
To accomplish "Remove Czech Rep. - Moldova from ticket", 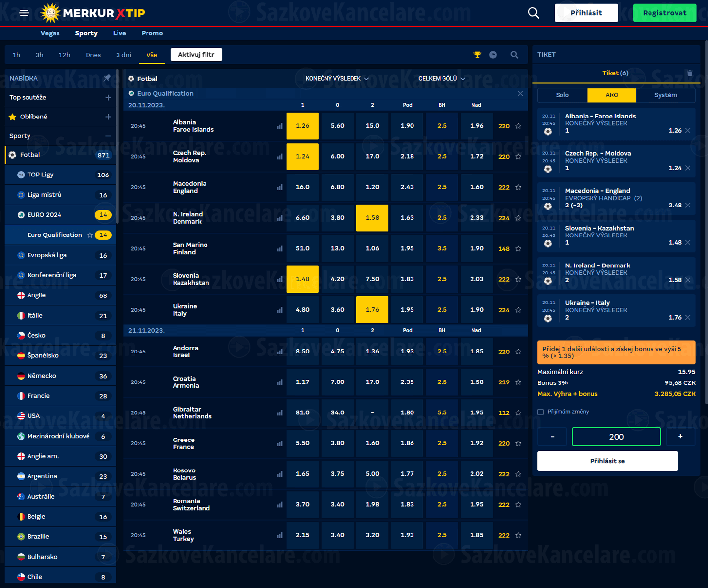I will click(x=688, y=168).
